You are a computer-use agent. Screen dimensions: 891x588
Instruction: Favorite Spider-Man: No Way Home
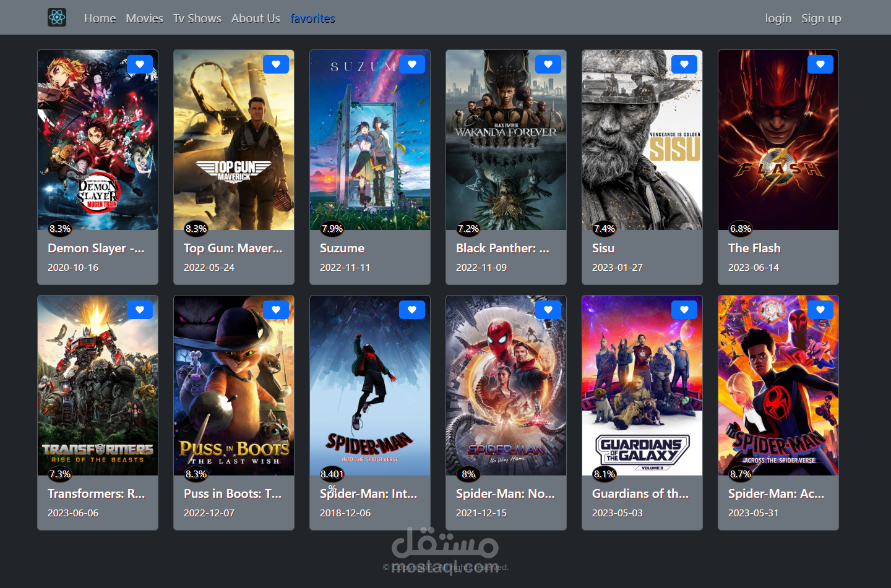tap(548, 309)
